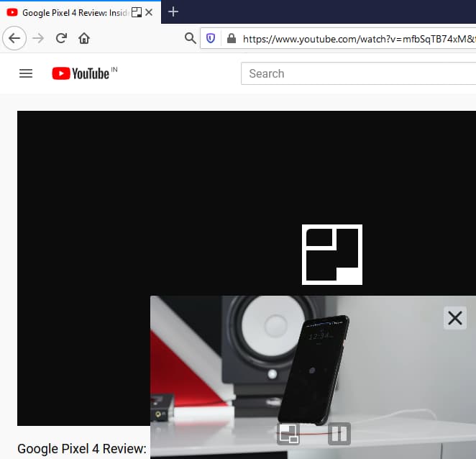The width and height of the screenshot is (476, 459).
Task: Click the Firefox Home button
Action: (x=84, y=38)
